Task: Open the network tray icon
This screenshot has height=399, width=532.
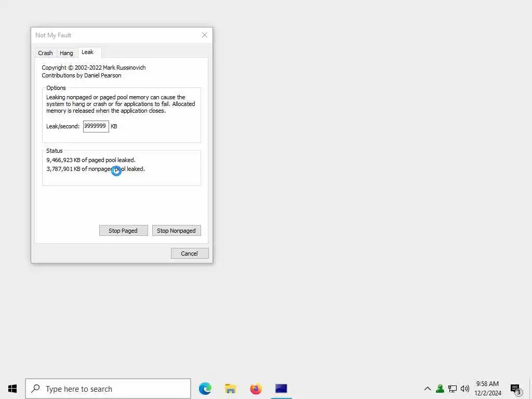Action: click(x=453, y=389)
